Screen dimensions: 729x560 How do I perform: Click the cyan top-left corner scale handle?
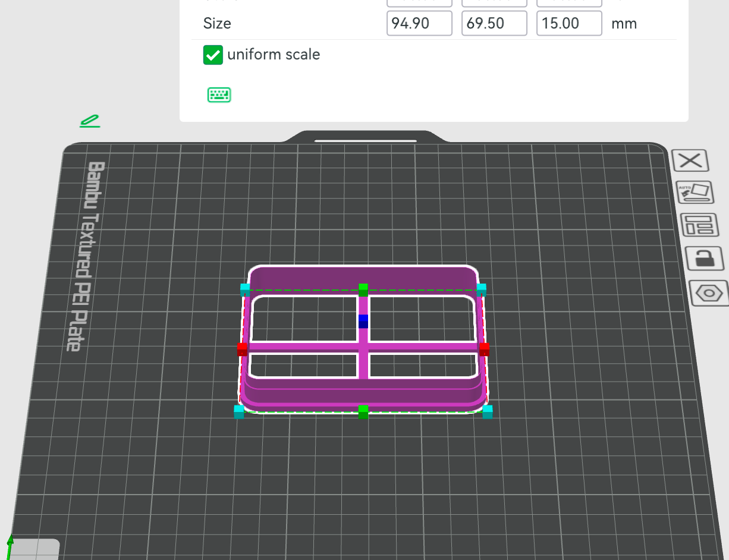pyautogui.click(x=245, y=290)
